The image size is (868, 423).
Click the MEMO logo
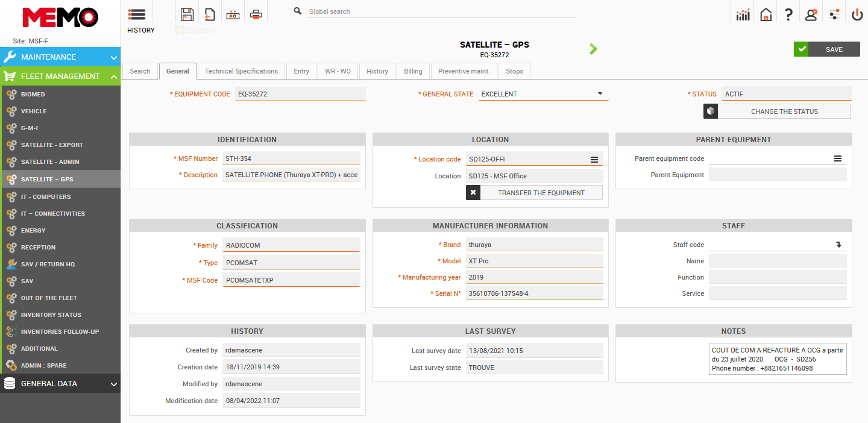(60, 17)
